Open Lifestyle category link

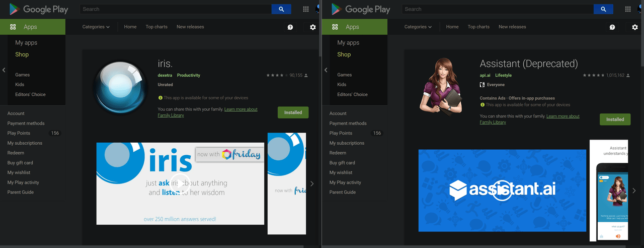point(503,75)
